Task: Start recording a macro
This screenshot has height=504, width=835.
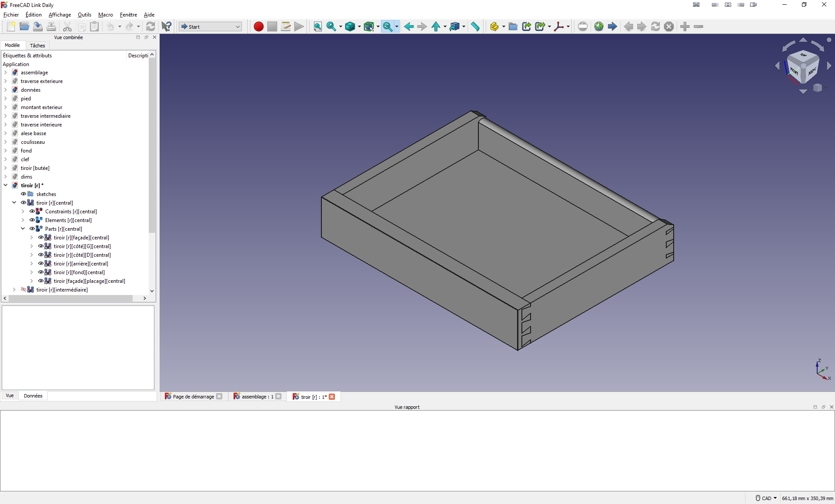Action: point(258,27)
